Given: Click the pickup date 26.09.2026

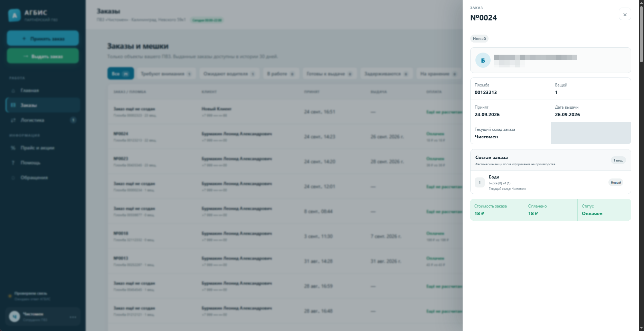Looking at the screenshot, I should (x=567, y=114).
